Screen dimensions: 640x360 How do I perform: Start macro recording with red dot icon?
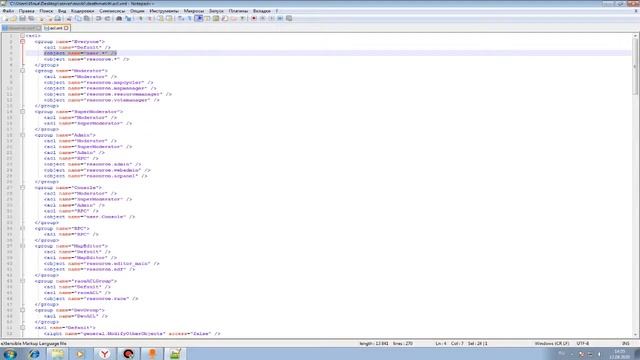point(254,18)
